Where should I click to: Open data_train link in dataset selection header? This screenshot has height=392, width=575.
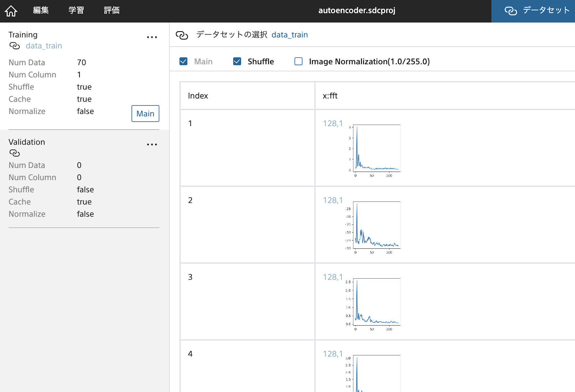(289, 35)
